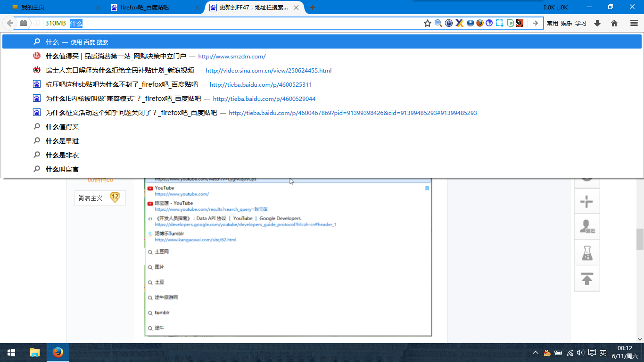
Task: Click the padlock icon in address bar
Action: (449, 23)
